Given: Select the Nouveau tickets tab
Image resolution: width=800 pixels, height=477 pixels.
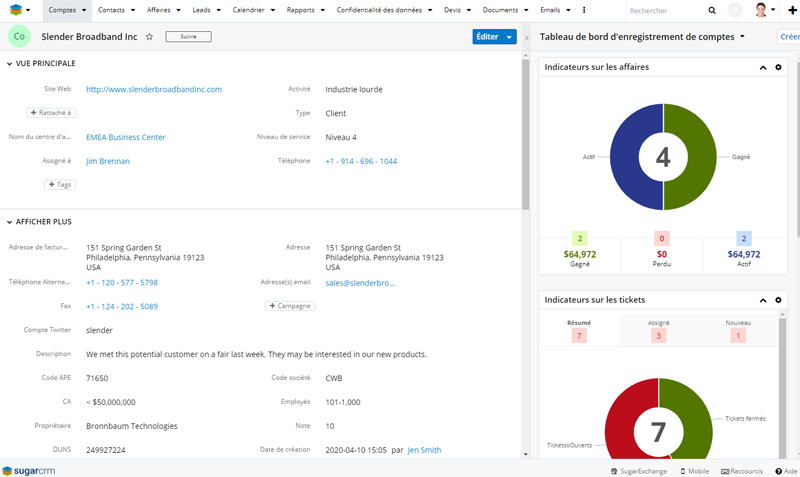Looking at the screenshot, I should (x=738, y=331).
